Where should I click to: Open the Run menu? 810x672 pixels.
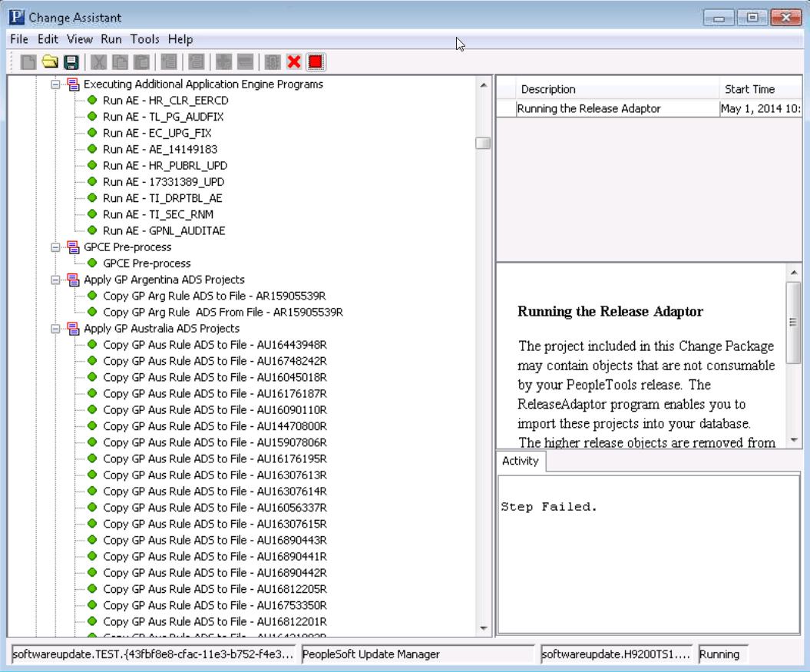pos(110,39)
